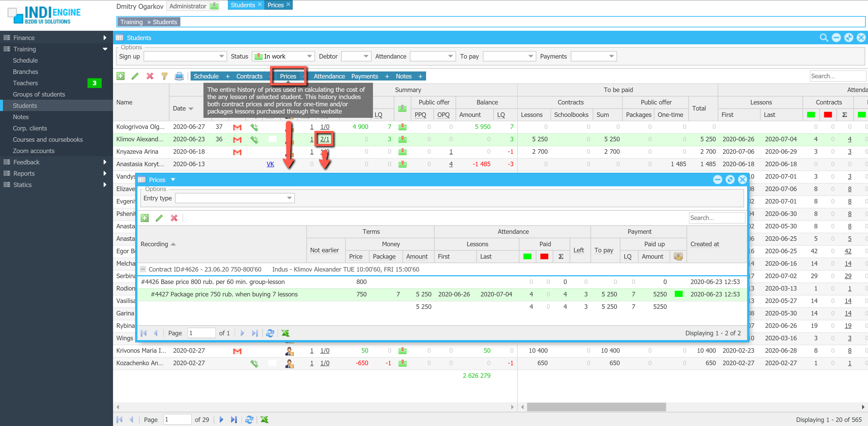
Task: Click the Attendance button in toolbar
Action: pos(329,76)
